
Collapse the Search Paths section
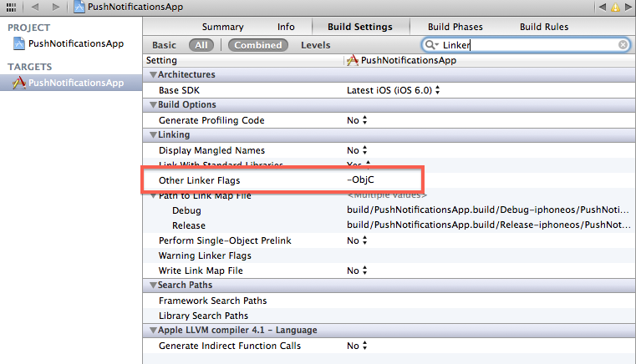[x=153, y=285]
